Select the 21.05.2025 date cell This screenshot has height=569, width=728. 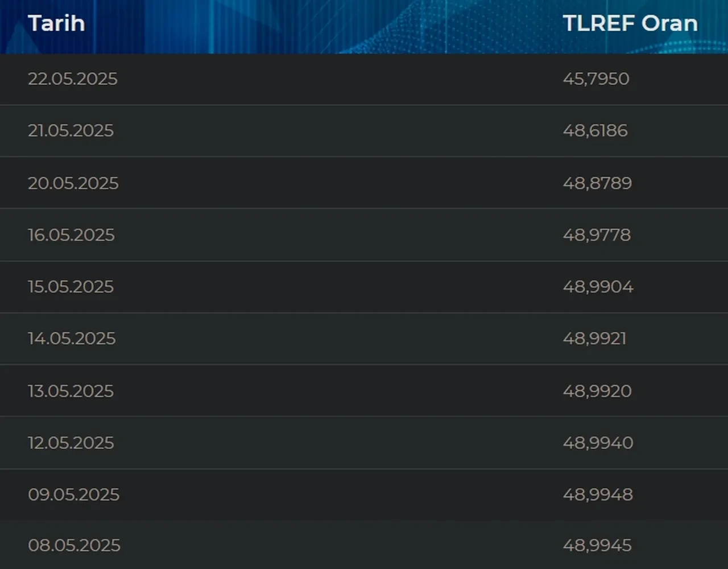click(x=71, y=131)
